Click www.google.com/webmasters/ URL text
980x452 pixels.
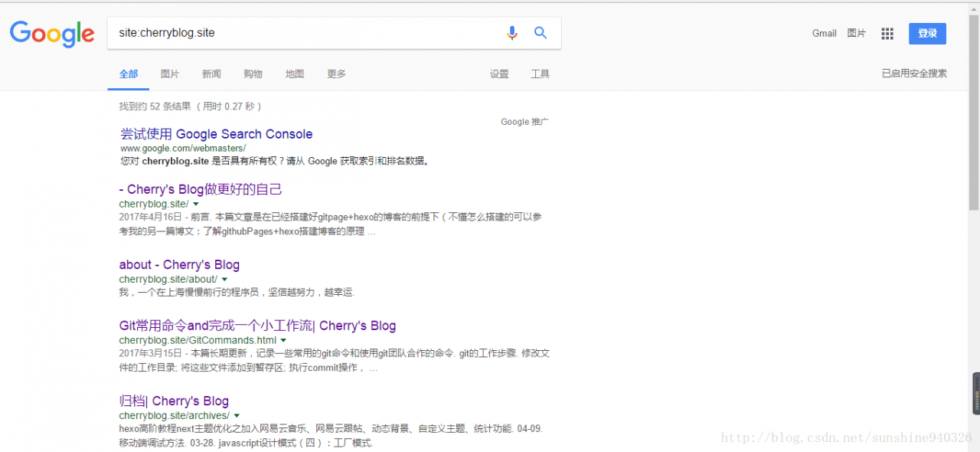[183, 148]
